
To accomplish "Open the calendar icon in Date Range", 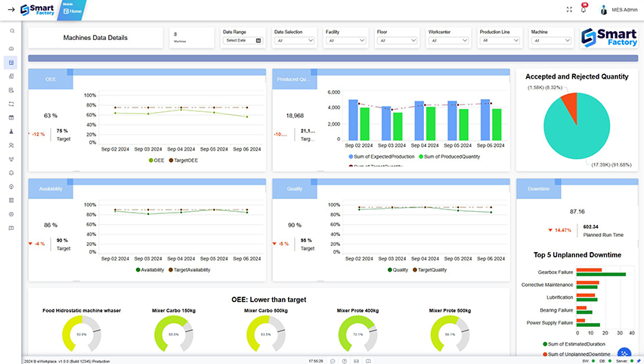I will [259, 40].
